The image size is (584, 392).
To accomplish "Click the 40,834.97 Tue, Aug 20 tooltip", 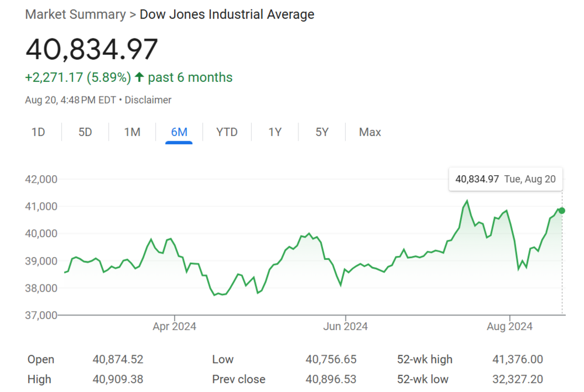I will (505, 179).
